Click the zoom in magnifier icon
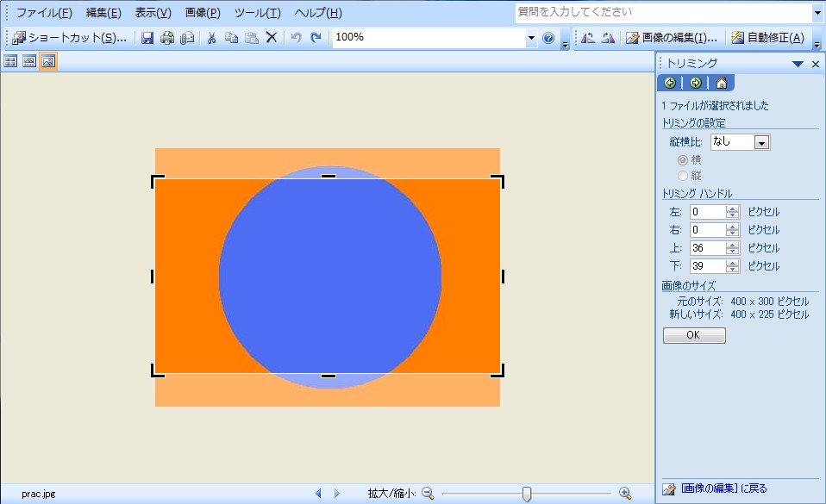This screenshot has width=826, height=504. [x=625, y=494]
